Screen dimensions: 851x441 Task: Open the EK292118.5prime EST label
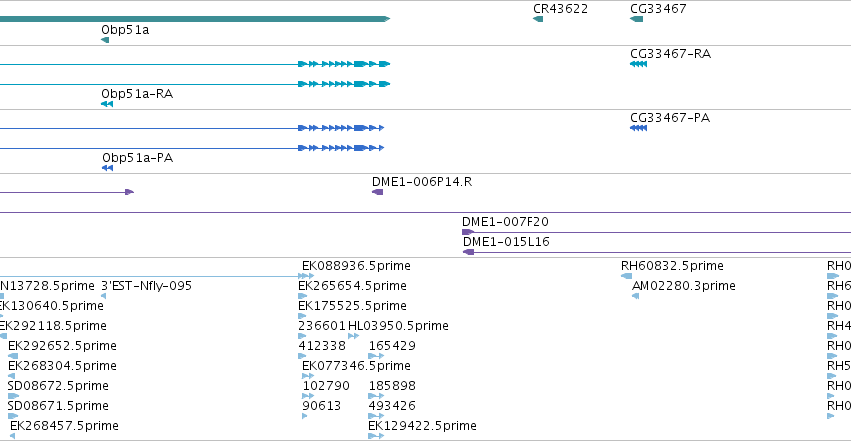[x=53, y=326]
